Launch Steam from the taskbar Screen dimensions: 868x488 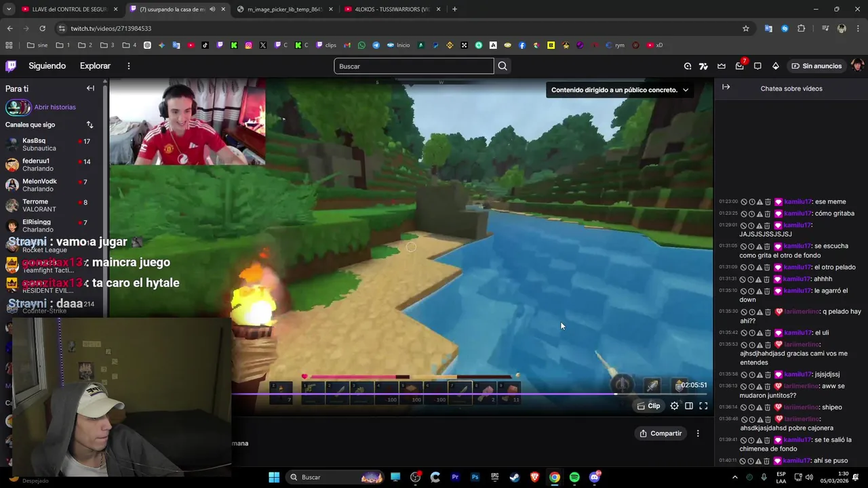click(x=515, y=477)
